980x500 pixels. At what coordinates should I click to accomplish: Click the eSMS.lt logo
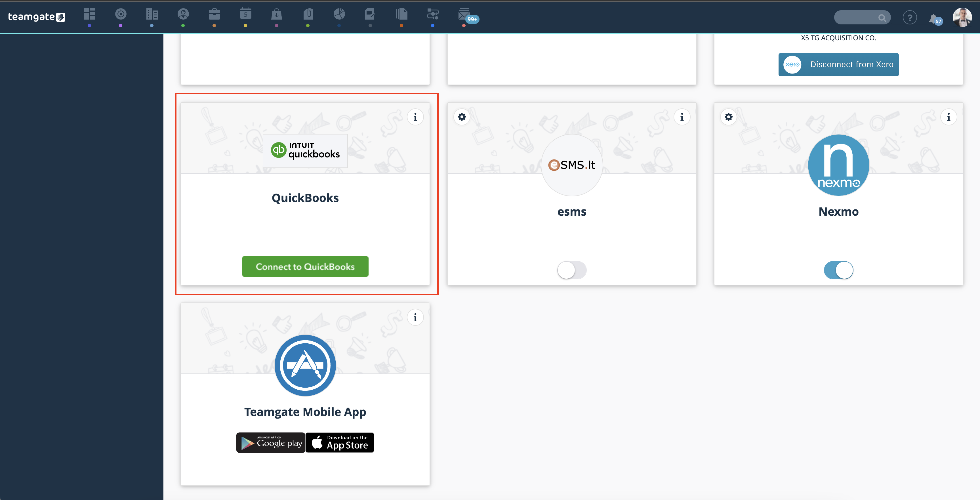(x=572, y=165)
